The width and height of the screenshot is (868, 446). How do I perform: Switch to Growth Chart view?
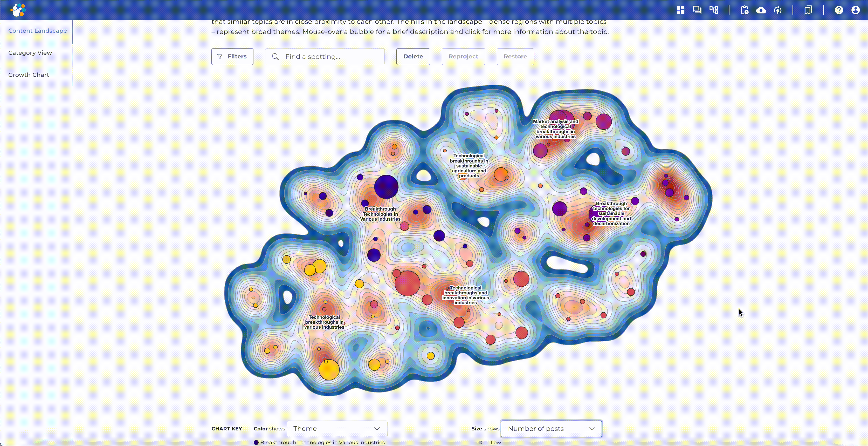tap(29, 75)
